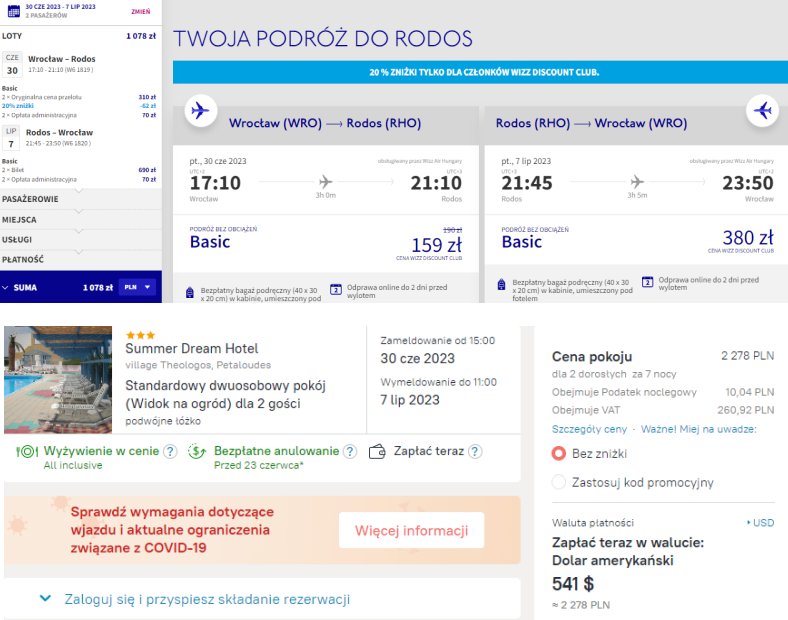Click the cabin bag icon in outbound flight card
788x620 pixels.
tap(189, 292)
